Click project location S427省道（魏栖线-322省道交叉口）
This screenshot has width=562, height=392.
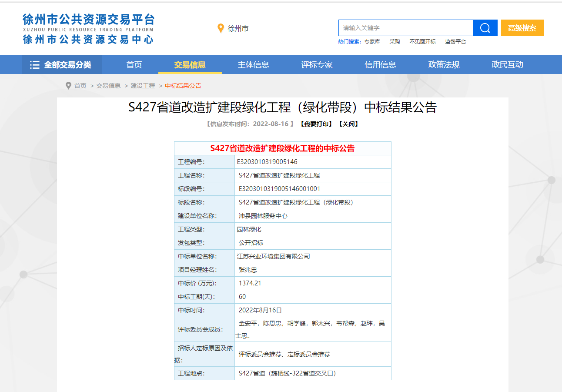(x=288, y=373)
